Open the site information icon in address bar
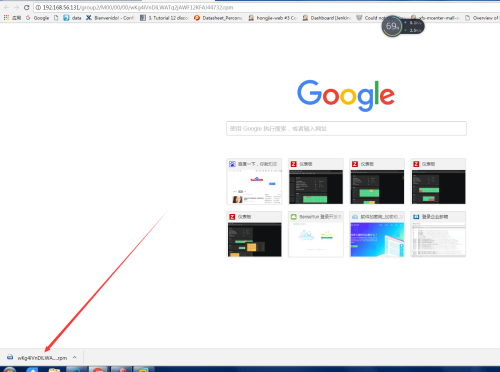The image size is (500, 372). click(38, 7)
